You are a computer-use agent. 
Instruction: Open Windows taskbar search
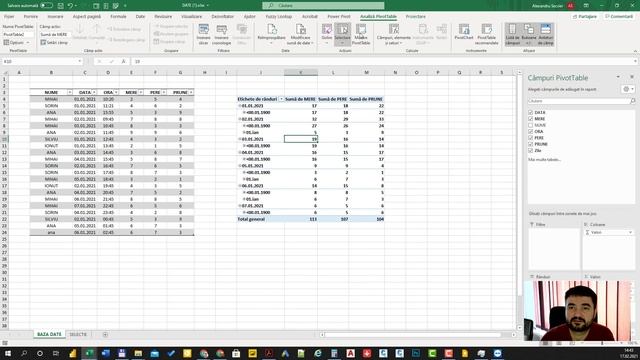tap(24, 353)
